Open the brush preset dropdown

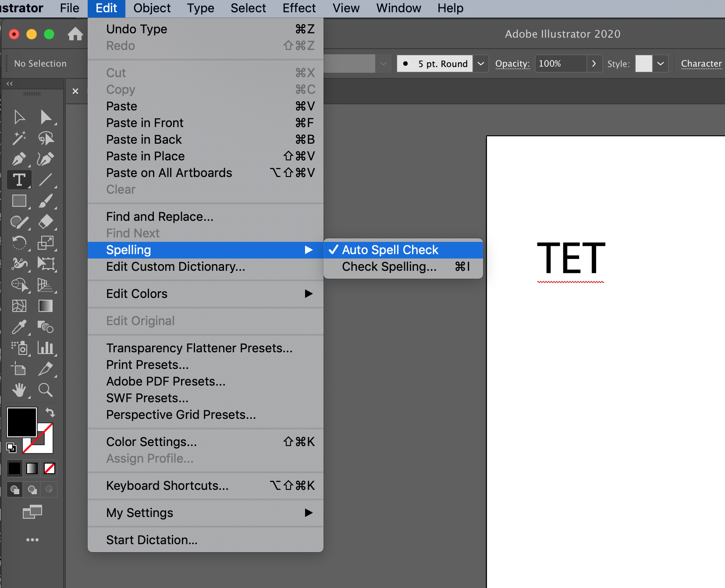point(480,64)
